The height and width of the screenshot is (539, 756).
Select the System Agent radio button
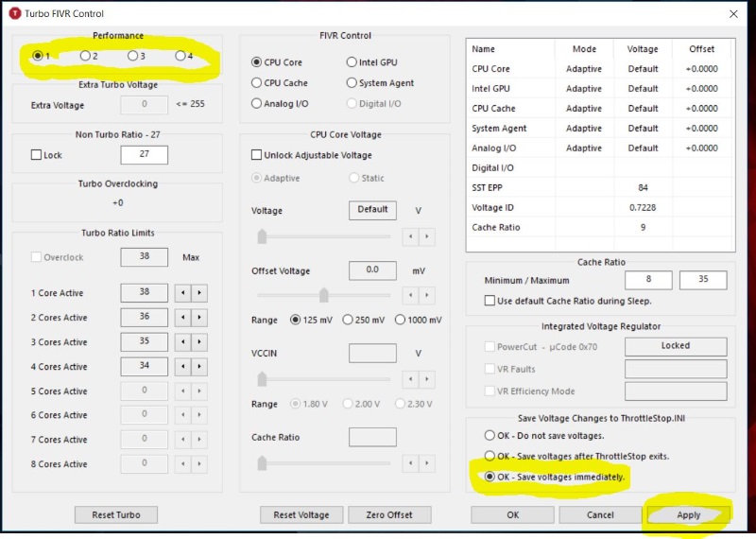click(352, 83)
